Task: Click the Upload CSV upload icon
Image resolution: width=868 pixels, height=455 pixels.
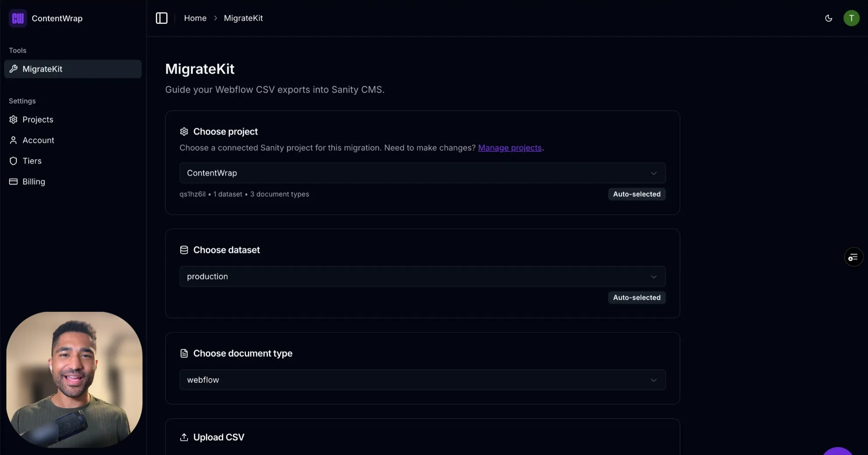Action: pos(184,438)
